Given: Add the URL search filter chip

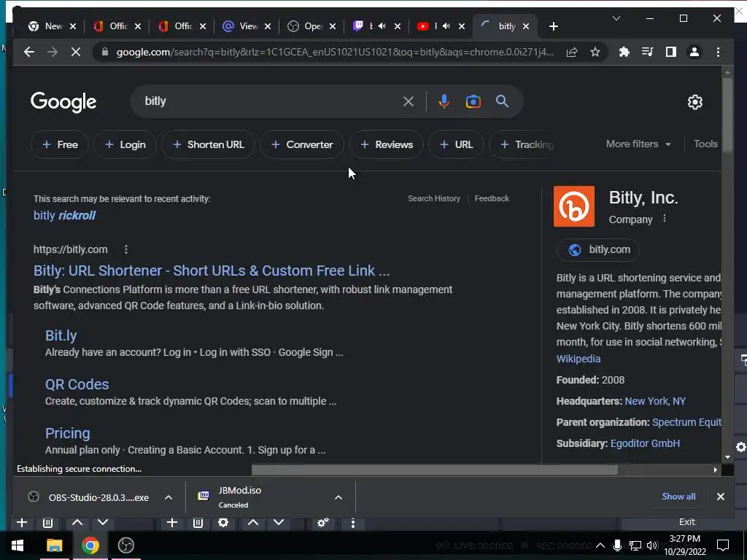Looking at the screenshot, I should 457,144.
